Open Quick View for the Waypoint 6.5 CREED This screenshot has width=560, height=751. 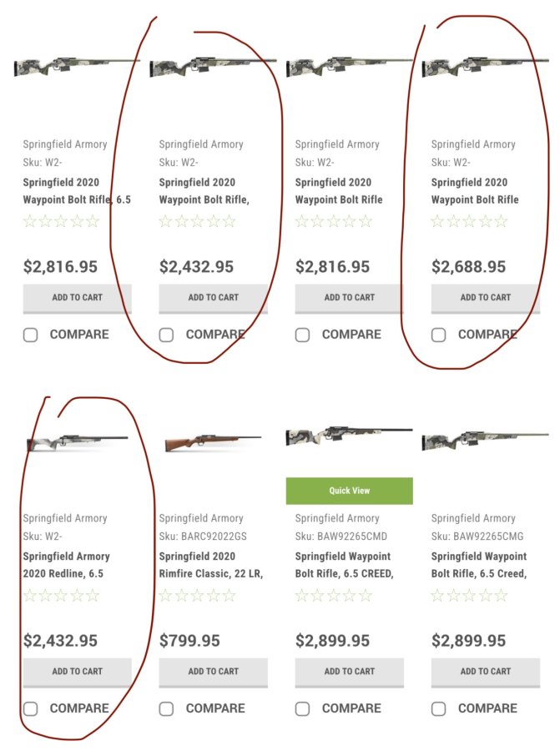pos(349,491)
